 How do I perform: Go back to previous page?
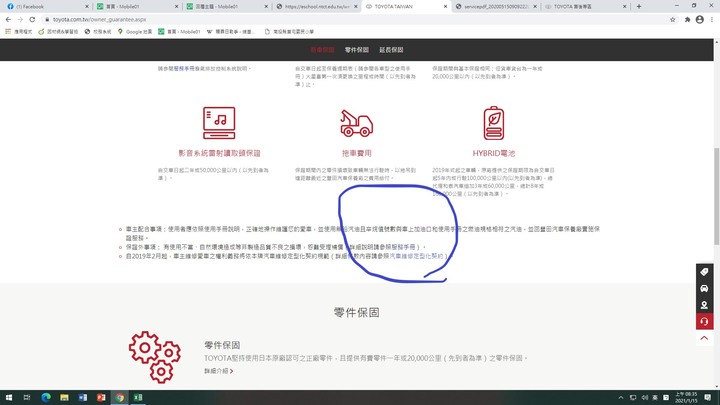pos(8,19)
